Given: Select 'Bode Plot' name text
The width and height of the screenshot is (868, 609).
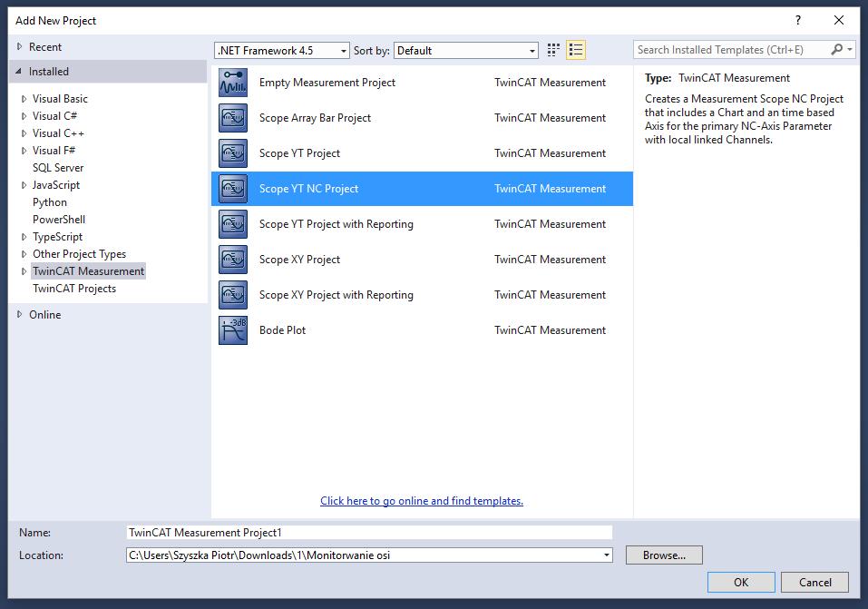Looking at the screenshot, I should 282,331.
